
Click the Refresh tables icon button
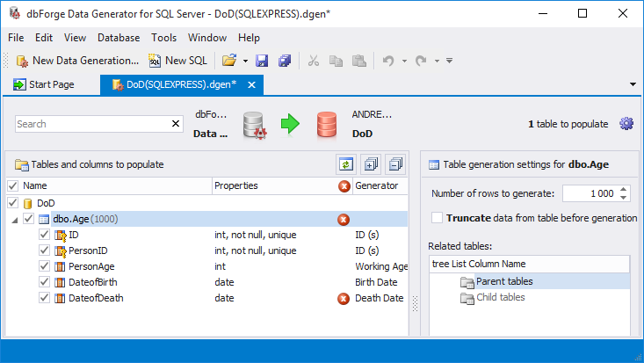[346, 164]
